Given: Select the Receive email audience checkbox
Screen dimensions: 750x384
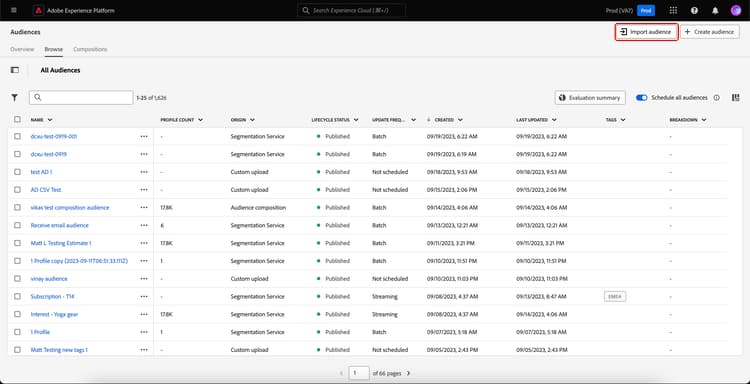Looking at the screenshot, I should pyautogui.click(x=17, y=225).
